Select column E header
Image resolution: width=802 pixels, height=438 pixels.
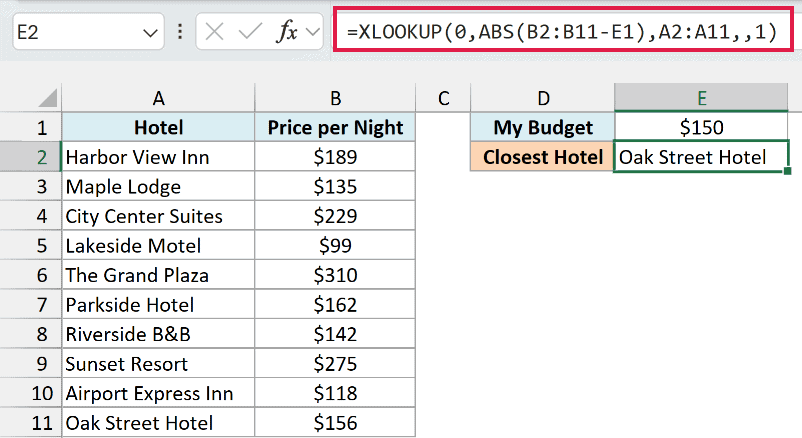tap(701, 98)
